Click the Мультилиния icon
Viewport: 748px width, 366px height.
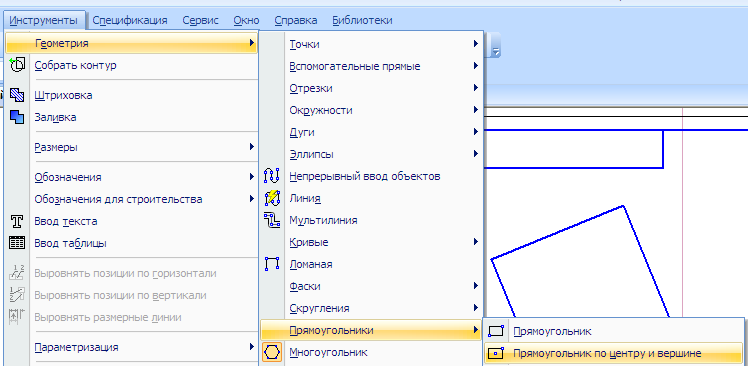tap(271, 220)
